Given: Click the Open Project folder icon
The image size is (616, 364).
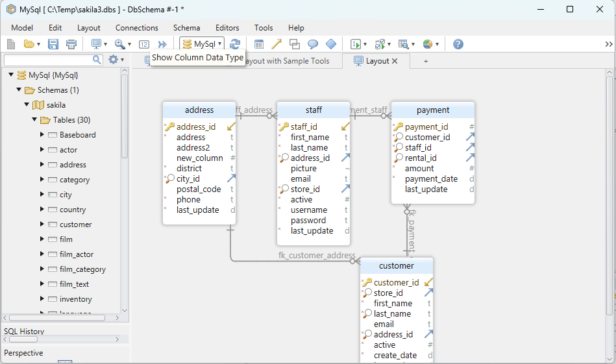Looking at the screenshot, I should point(29,44).
